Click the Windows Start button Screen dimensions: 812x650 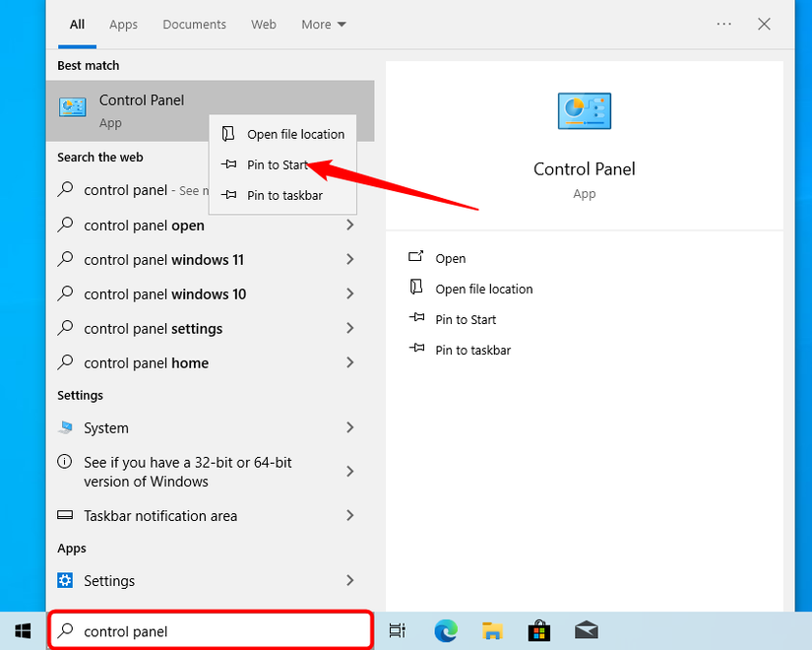(23, 630)
